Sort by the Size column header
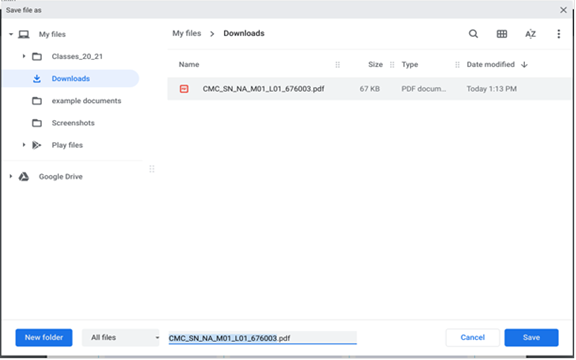 tap(375, 65)
